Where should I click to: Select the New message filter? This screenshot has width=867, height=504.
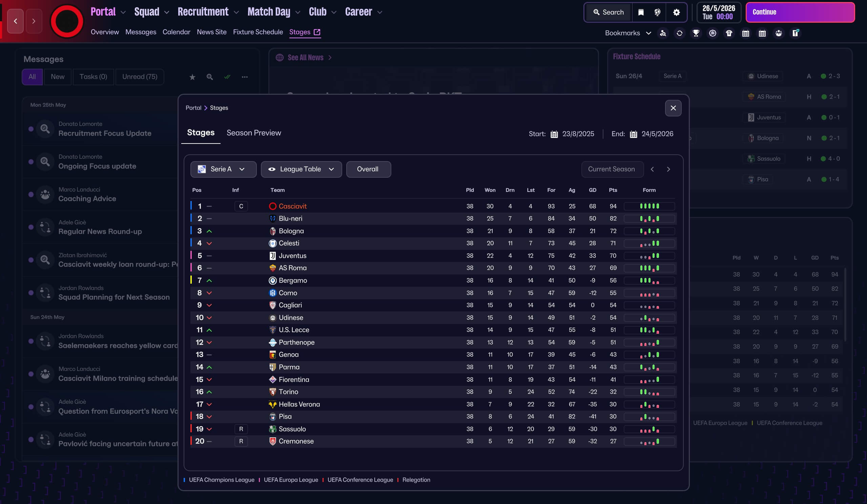[58, 76]
